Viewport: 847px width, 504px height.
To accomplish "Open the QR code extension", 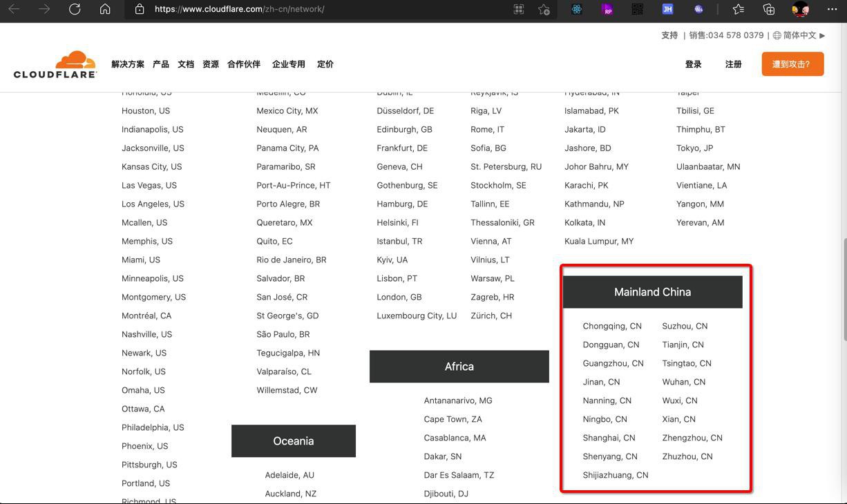I will click(x=637, y=9).
